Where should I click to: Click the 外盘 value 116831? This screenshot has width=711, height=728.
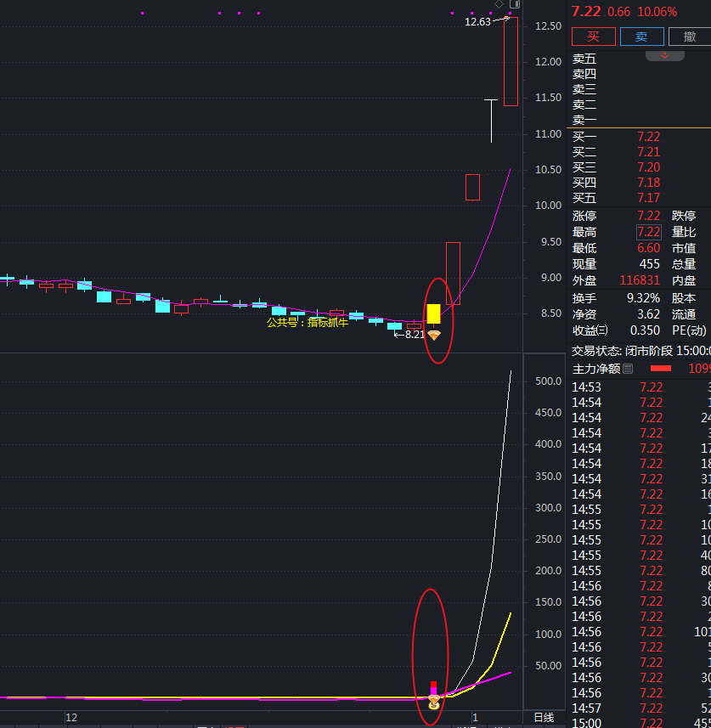(x=640, y=280)
